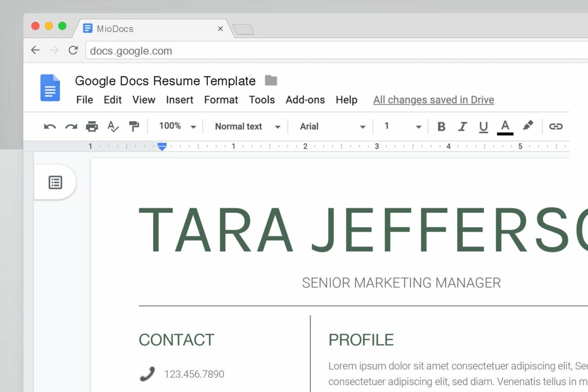Image resolution: width=588 pixels, height=392 pixels.
Task: Open the Format menu
Action: click(x=220, y=100)
